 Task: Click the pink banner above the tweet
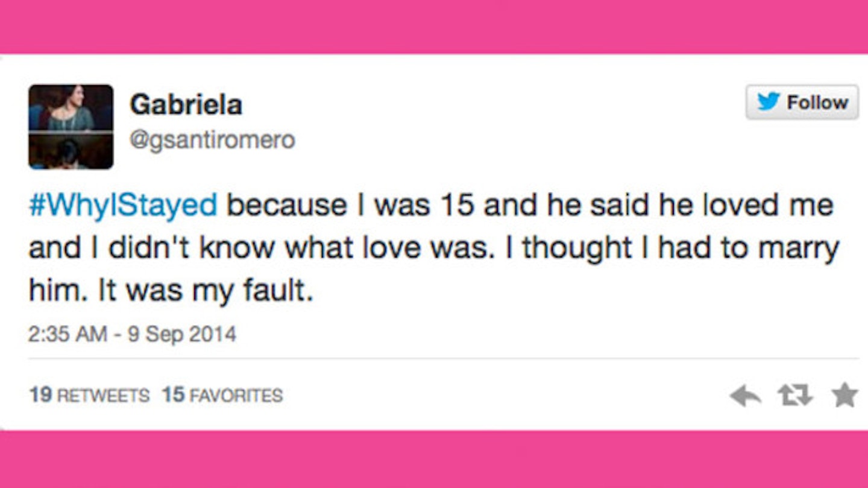(x=434, y=27)
